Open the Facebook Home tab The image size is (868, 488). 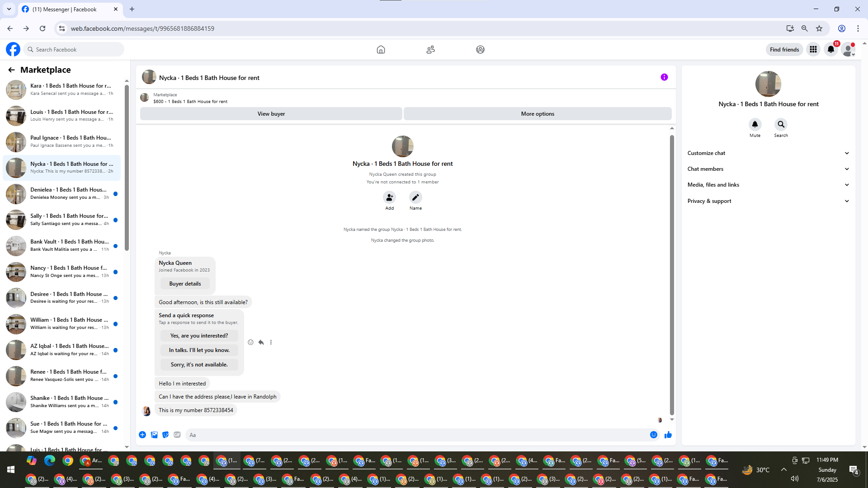[381, 50]
